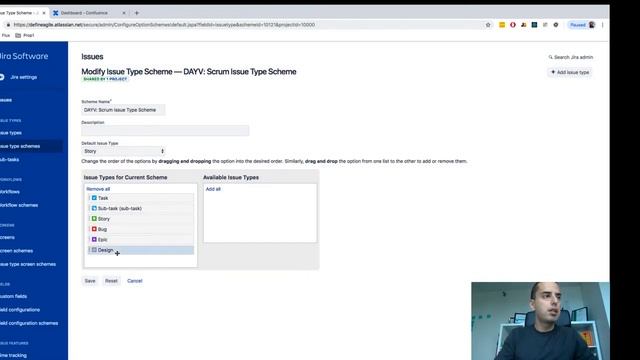
Task: Click the Pmst bookmark folder icon
Action: [x=18, y=36]
